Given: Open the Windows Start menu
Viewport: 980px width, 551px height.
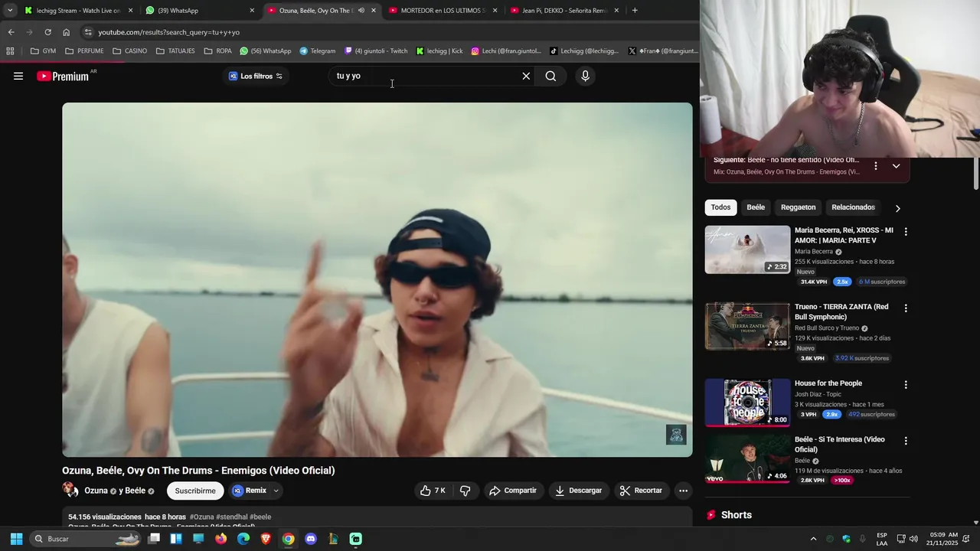Looking at the screenshot, I should tap(16, 539).
